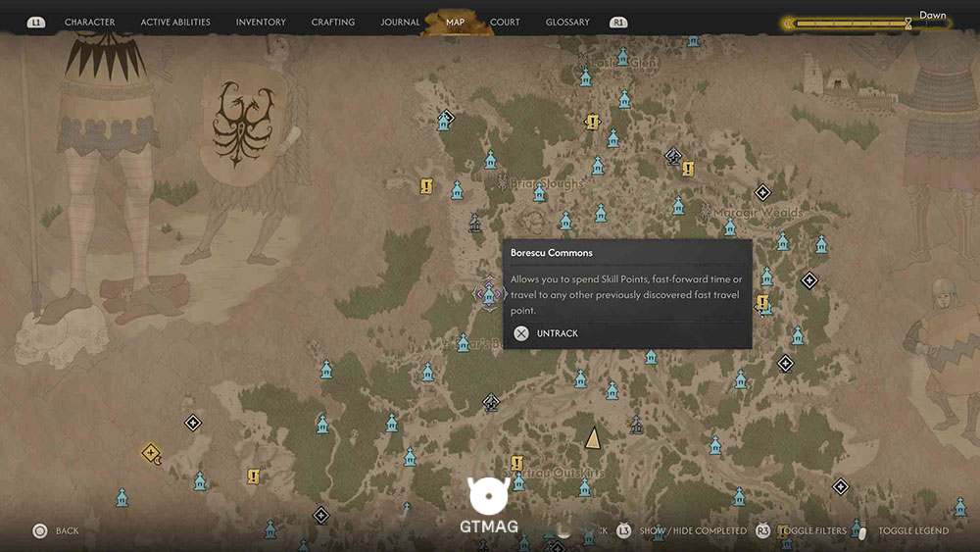Select the diamond marker above Maragir Wealds label
The height and width of the screenshot is (552, 980).
[762, 192]
